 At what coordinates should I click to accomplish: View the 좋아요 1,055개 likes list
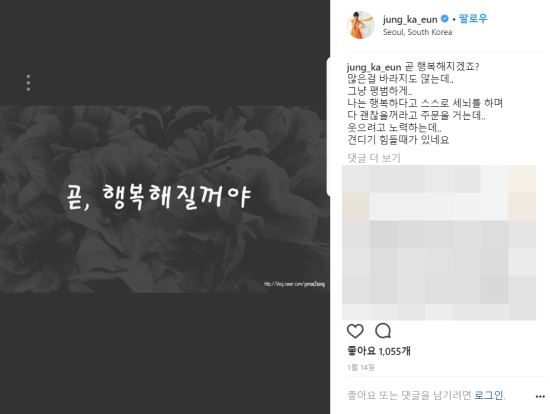pos(379,351)
